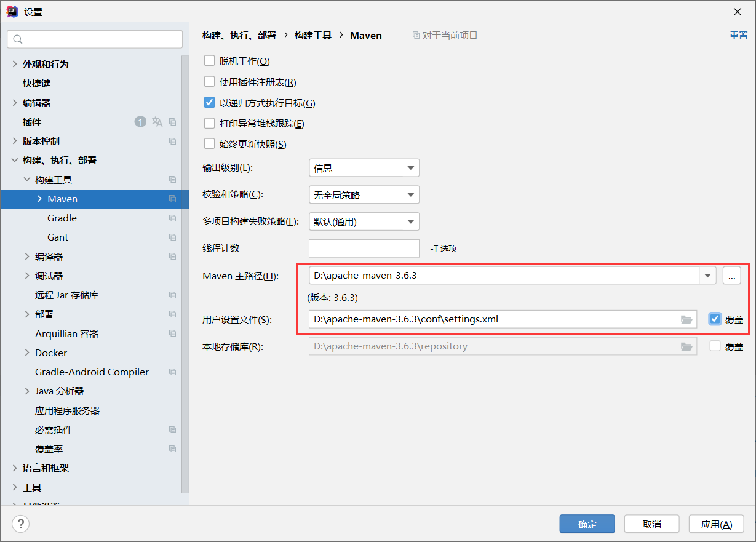The width and height of the screenshot is (756, 542).
Task: Click the settings tree vertical scrollbar
Action: click(x=185, y=271)
